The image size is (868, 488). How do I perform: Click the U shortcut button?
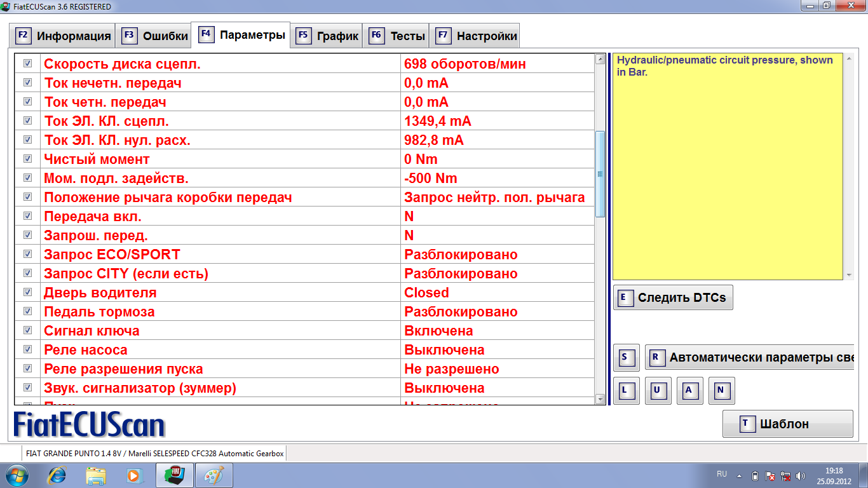(658, 391)
